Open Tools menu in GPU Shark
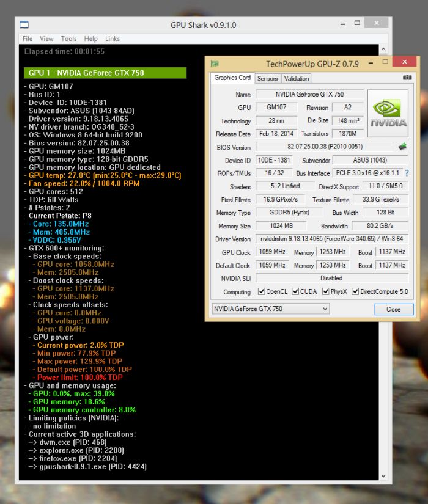This screenshot has width=428, height=504. point(68,38)
